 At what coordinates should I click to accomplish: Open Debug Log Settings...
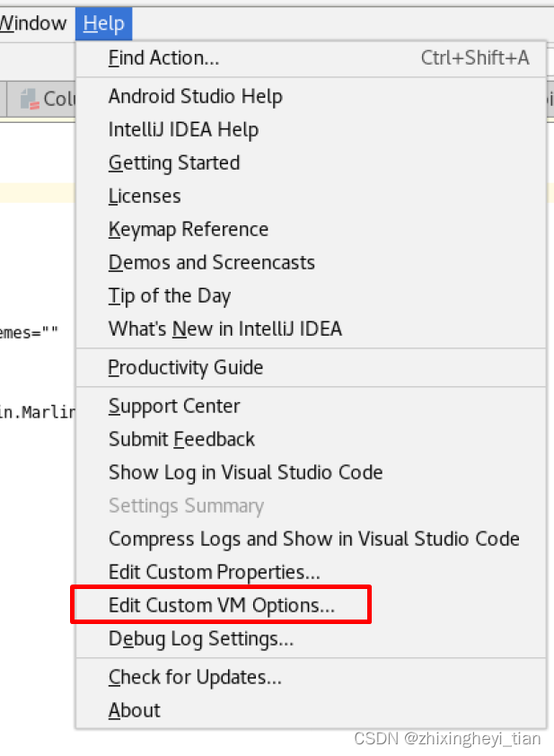pos(311,639)
